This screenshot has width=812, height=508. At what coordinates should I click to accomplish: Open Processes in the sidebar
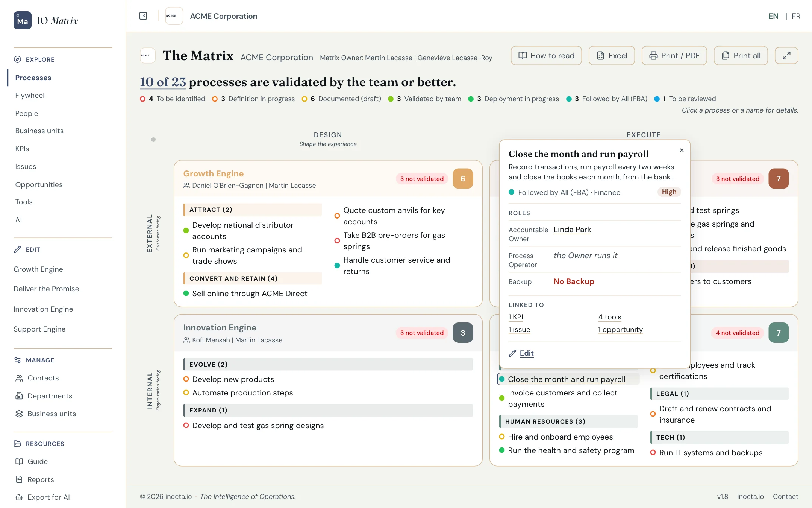click(33, 78)
